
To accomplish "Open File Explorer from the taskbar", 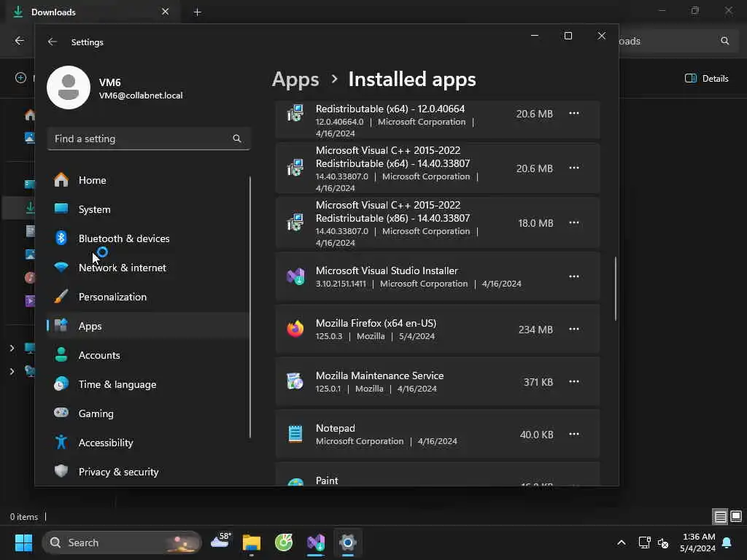I will [x=252, y=542].
